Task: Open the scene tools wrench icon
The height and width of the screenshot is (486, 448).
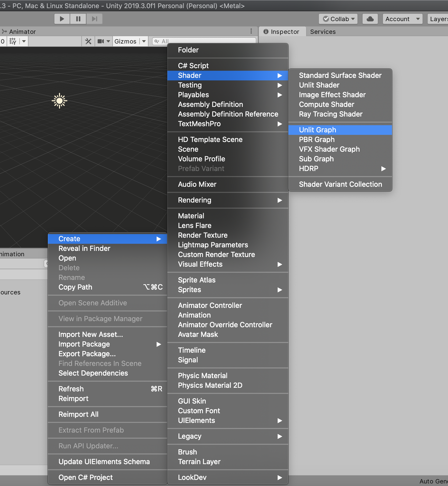Action: tap(88, 41)
